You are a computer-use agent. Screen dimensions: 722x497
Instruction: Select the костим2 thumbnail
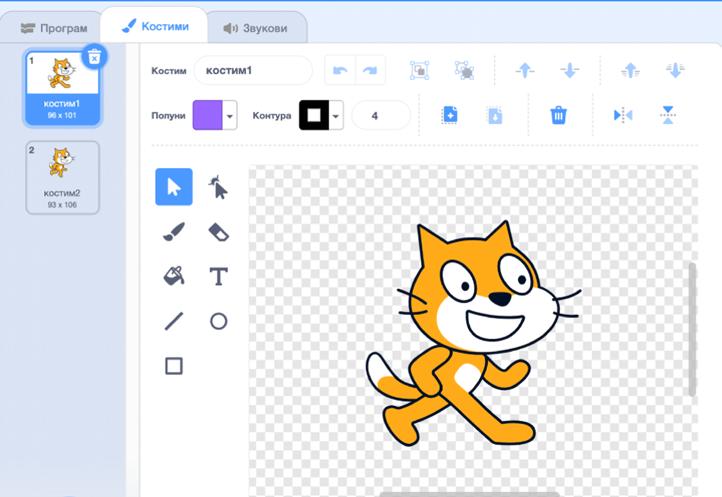(x=62, y=177)
